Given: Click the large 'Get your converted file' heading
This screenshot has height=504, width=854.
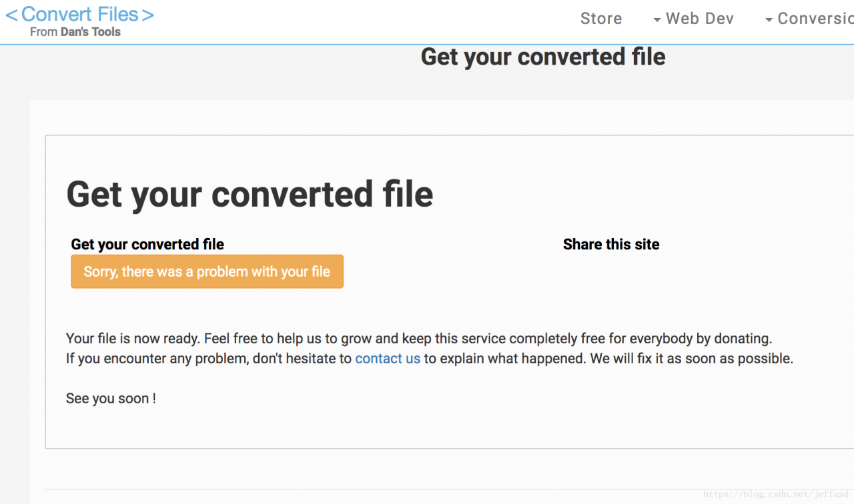Looking at the screenshot, I should point(250,195).
